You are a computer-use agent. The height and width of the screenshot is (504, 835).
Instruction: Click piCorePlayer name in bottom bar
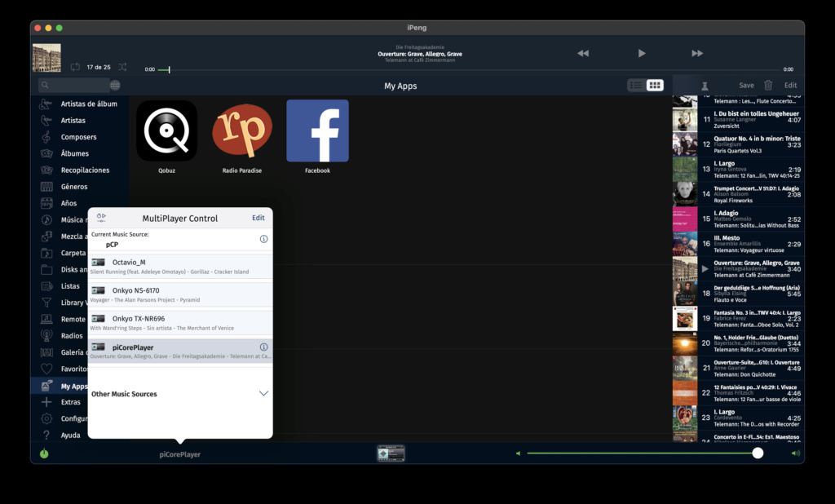pos(180,454)
